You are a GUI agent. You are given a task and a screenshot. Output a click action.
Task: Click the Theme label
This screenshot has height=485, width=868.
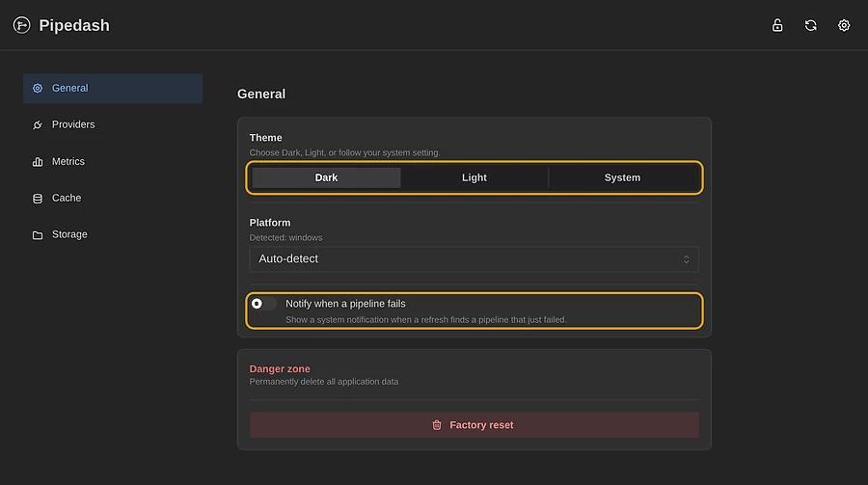tap(266, 137)
